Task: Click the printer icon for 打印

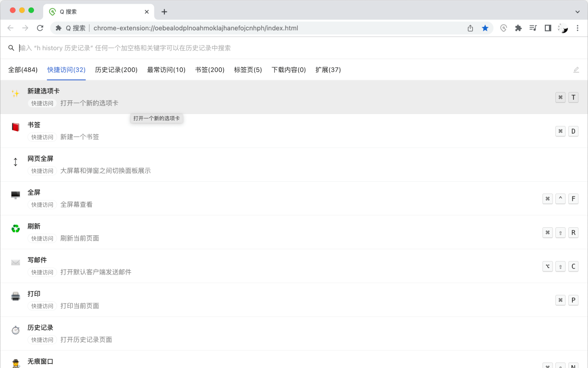Action: 16,296
